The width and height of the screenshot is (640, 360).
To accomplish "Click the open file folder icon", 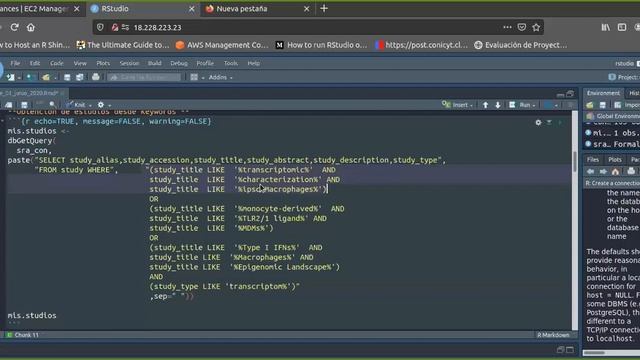I will 45,77.
